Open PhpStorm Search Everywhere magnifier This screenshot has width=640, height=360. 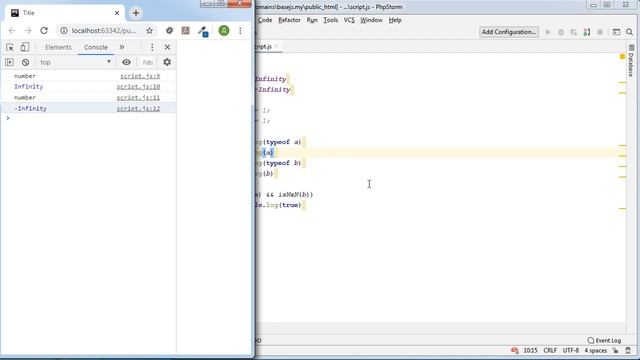629,32
